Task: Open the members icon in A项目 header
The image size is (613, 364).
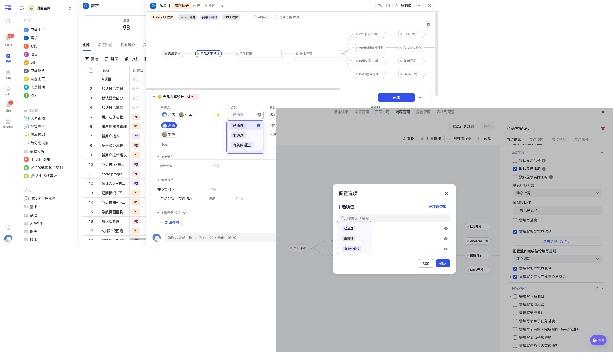Action: pos(380,6)
